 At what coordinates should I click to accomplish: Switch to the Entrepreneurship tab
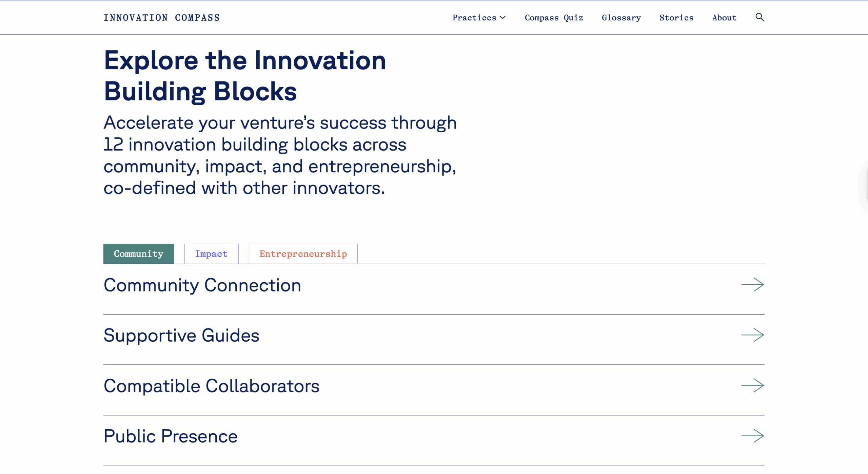[x=303, y=254]
